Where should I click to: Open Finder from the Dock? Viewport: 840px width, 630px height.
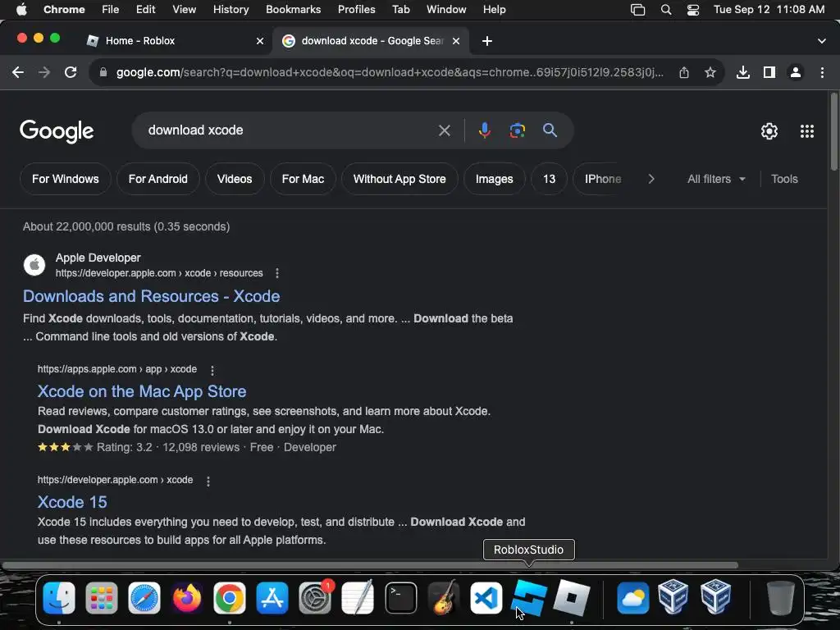(59, 597)
